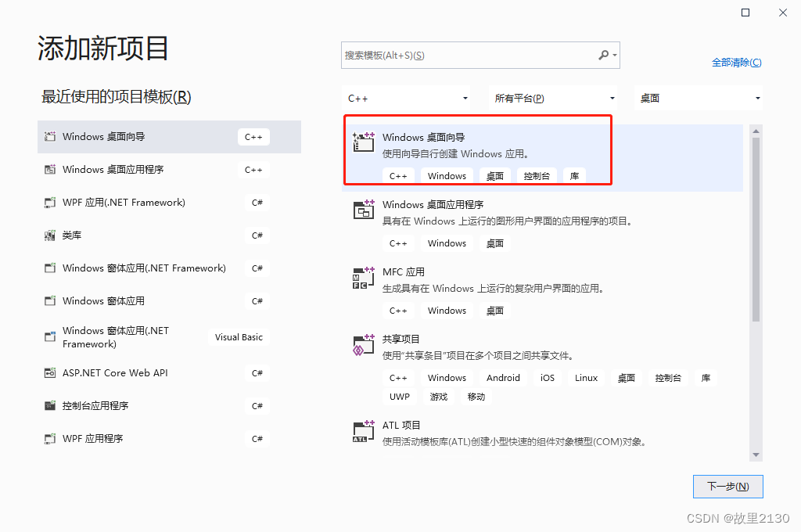Viewport: 801px width, 532px height.
Task: Click the 共享项目 template icon
Action: click(x=363, y=344)
